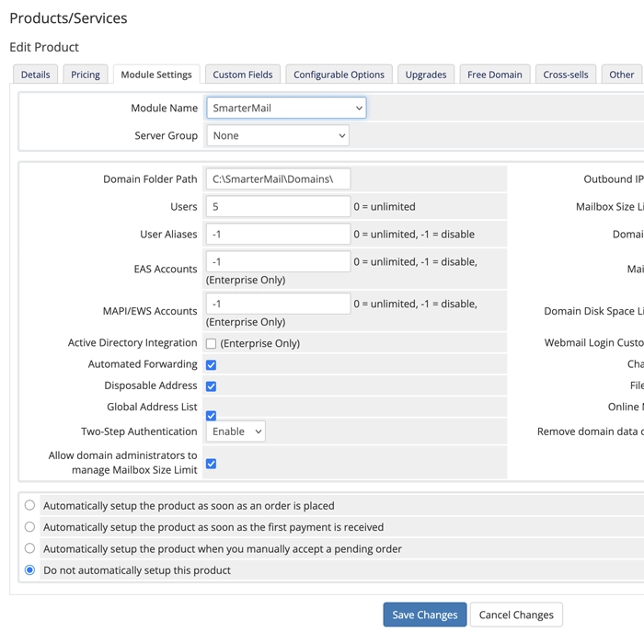Select the Module Settings tab
Screen dimensions: 644x644
tap(156, 75)
